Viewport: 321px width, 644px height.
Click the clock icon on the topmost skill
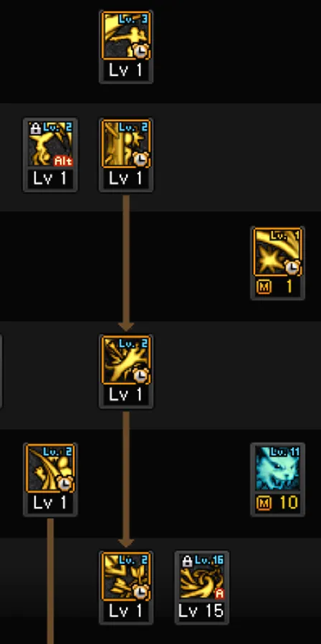[x=141, y=50]
